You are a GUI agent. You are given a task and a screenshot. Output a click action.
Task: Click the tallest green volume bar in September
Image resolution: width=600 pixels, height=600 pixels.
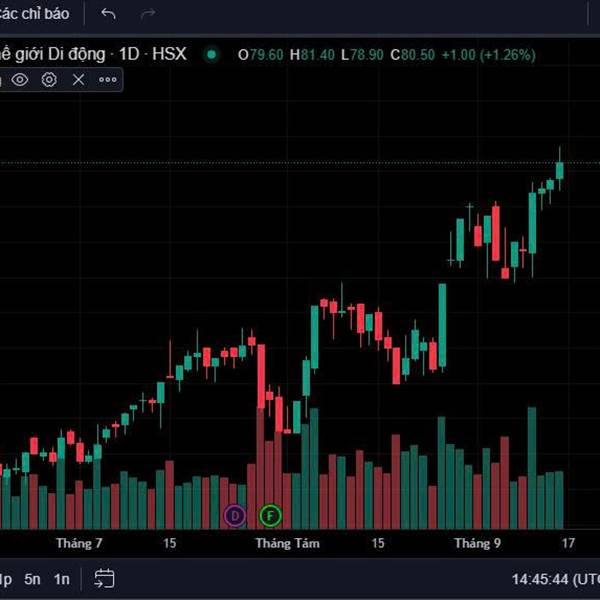tap(532, 468)
